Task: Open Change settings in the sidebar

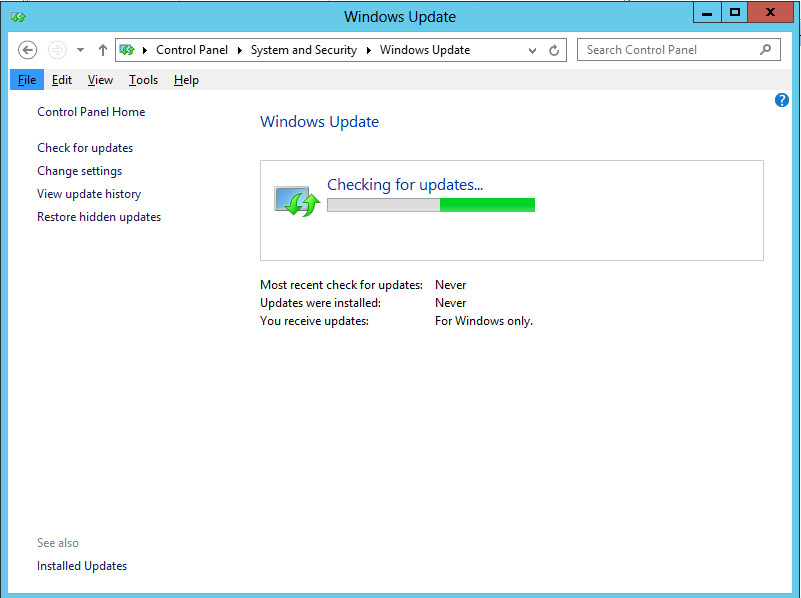Action: pyautogui.click(x=79, y=171)
